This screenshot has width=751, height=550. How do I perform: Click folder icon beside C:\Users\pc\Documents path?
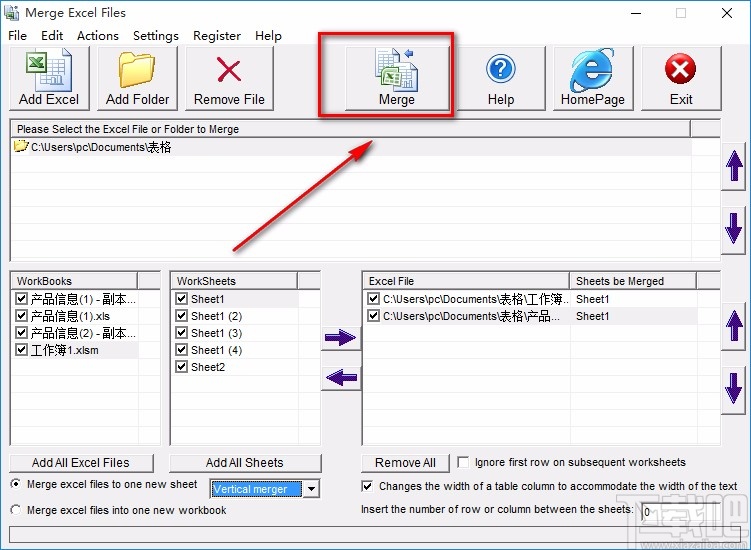coord(21,146)
